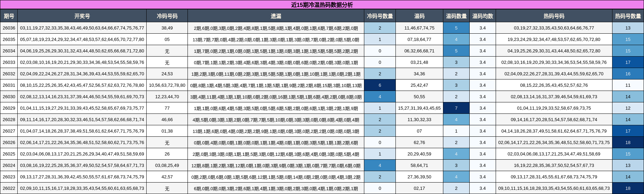Click the 热码号数量 column header
Screen dimensions: 644x194
click(x=628, y=16)
